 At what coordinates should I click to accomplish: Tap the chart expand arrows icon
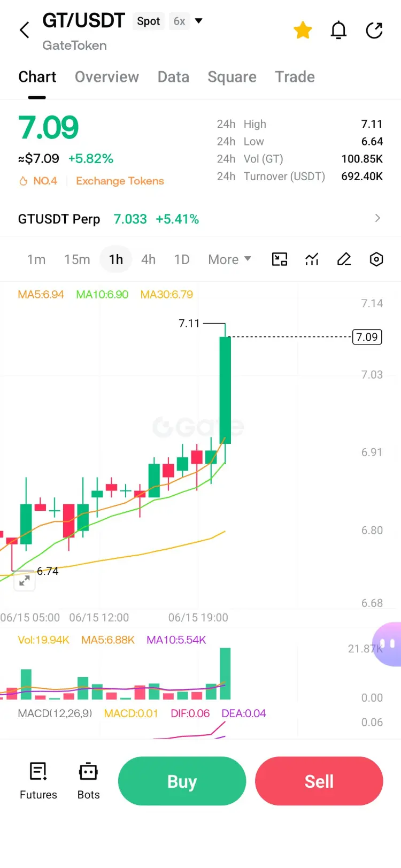coord(25,581)
